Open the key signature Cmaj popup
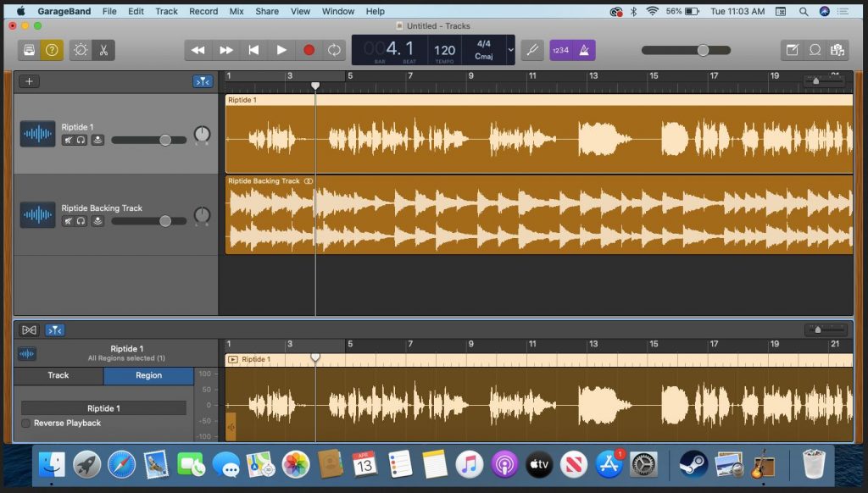This screenshot has height=493, width=868. 483,56
